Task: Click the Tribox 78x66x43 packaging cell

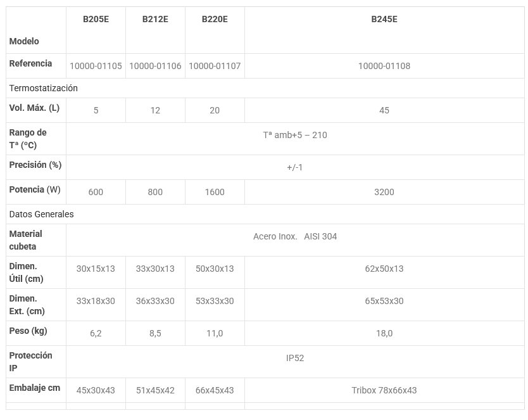Action: 384,390
